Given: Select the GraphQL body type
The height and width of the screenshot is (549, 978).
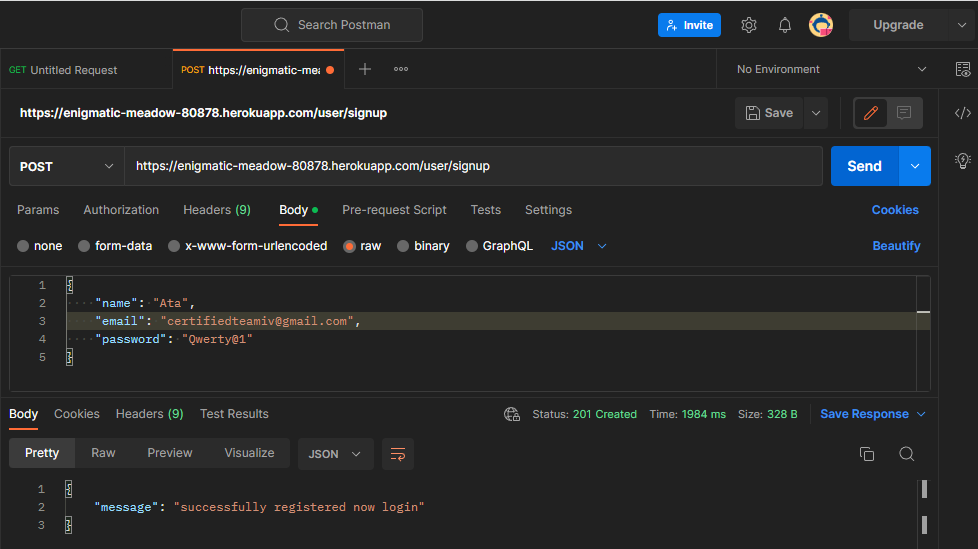Looking at the screenshot, I should (x=500, y=246).
